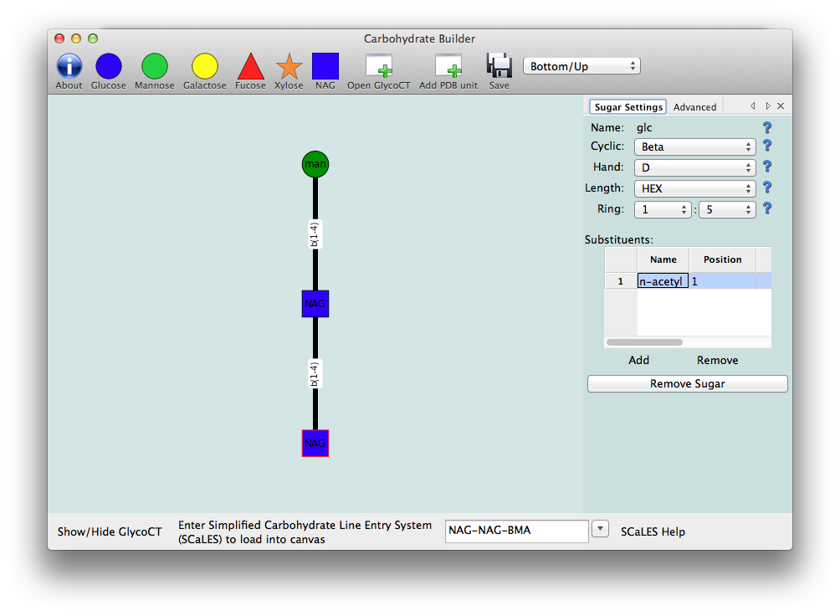
Task: Click the SCaLES input field showing NAG-NAG-BMA
Action: tap(516, 531)
